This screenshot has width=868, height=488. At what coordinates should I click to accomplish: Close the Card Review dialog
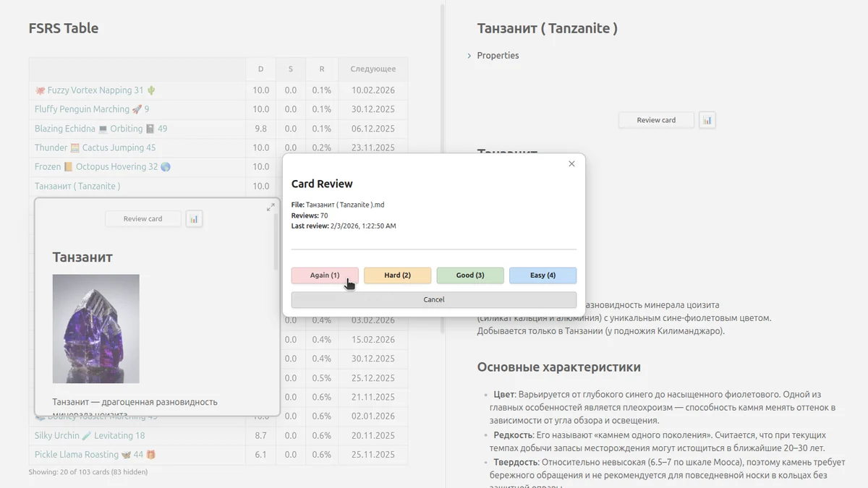(571, 164)
